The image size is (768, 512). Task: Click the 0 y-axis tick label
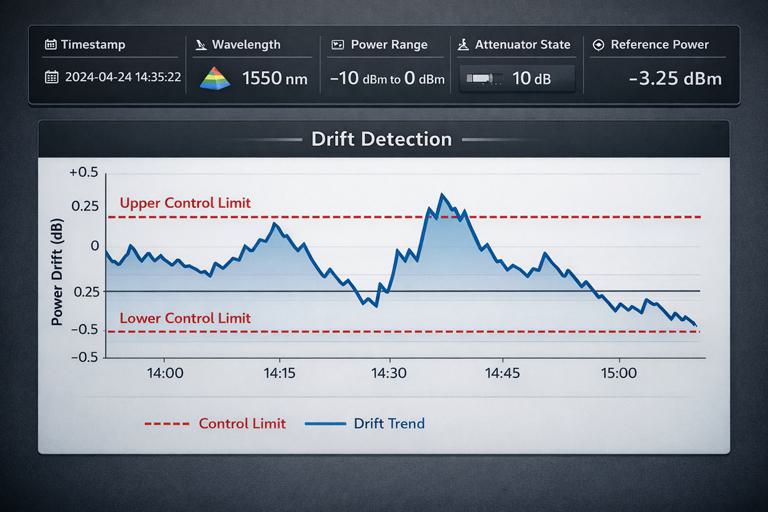point(95,246)
